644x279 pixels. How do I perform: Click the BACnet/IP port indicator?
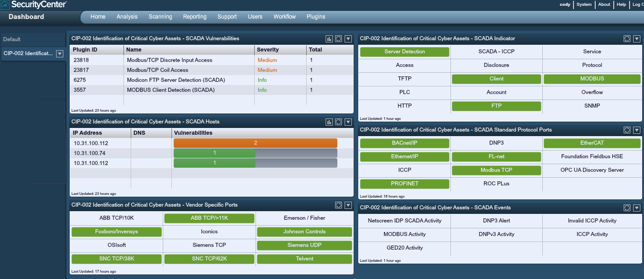click(405, 143)
